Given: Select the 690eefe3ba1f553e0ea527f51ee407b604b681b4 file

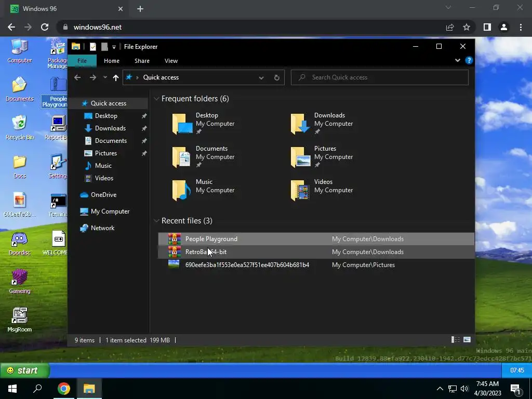Looking at the screenshot, I should 316,265.
